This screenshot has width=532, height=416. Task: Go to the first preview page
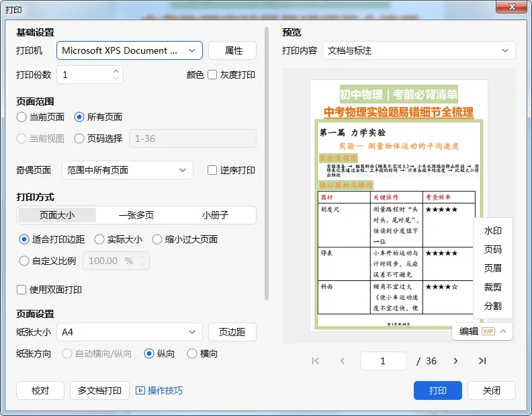pos(316,361)
